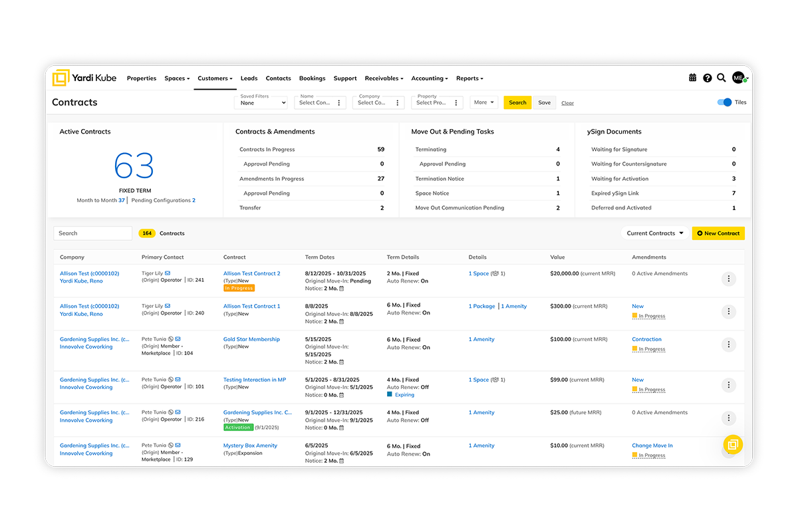Click the magnifier search icon in header
This screenshot has height=532, width=798.
click(x=722, y=78)
